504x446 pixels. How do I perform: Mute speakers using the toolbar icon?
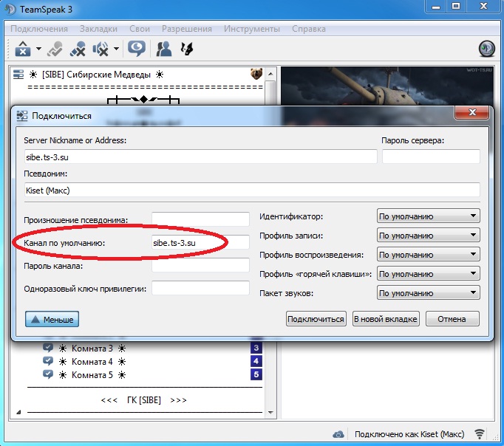point(101,49)
